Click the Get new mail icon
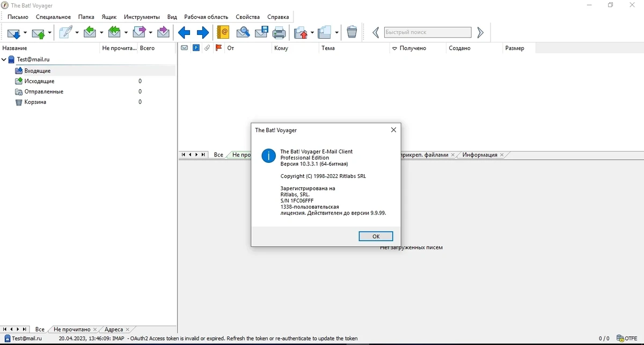 click(x=14, y=33)
